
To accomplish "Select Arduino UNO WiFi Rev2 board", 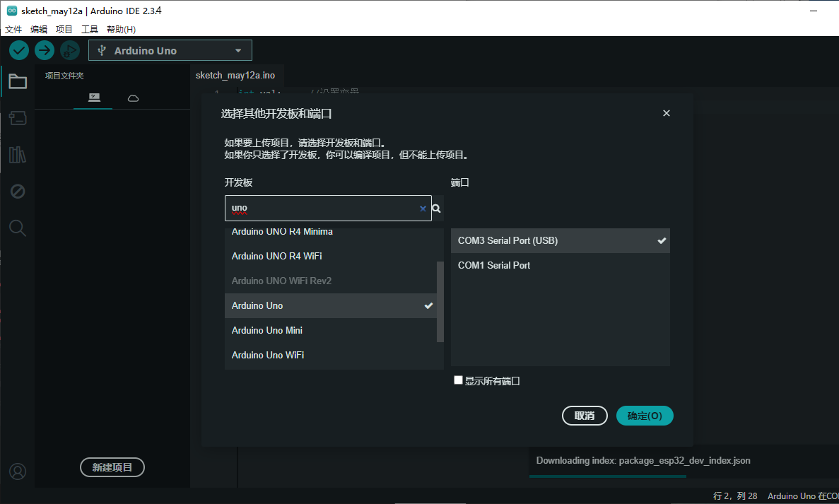I will click(x=331, y=281).
